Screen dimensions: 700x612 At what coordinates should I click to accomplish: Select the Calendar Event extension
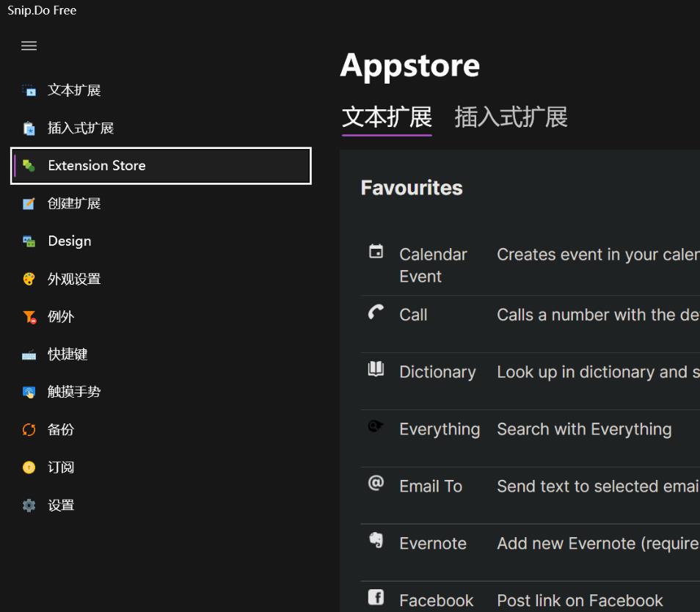(x=433, y=265)
